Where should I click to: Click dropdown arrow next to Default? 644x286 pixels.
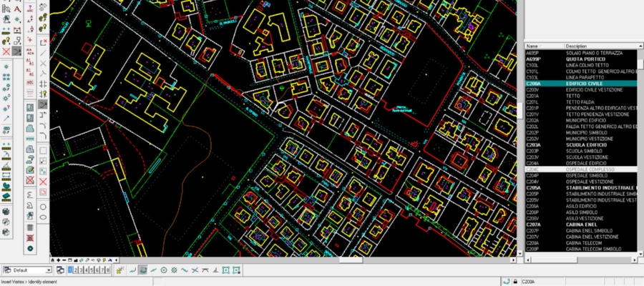pos(49,270)
